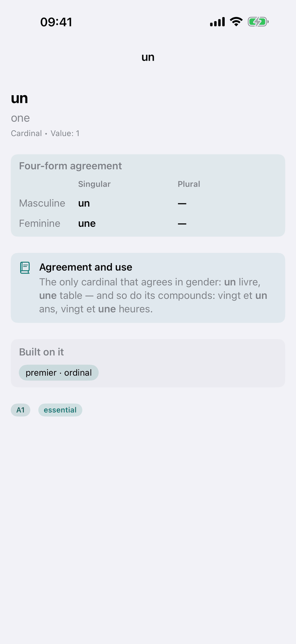Tap the 09:41 clock in status bar

pyautogui.click(x=56, y=22)
